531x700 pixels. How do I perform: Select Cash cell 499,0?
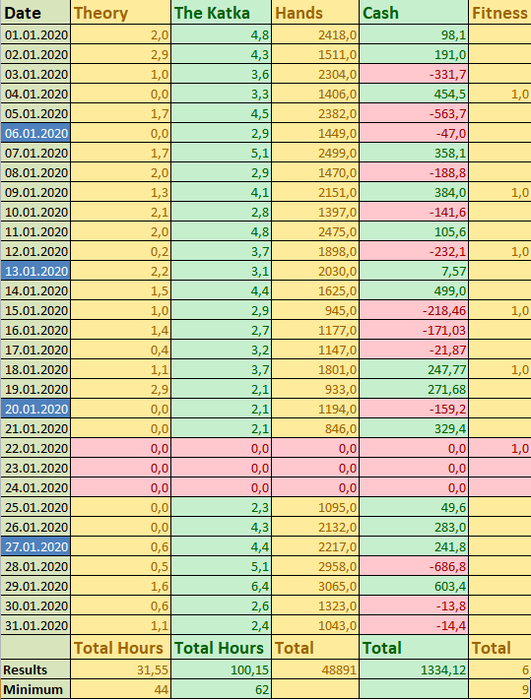[414, 291]
